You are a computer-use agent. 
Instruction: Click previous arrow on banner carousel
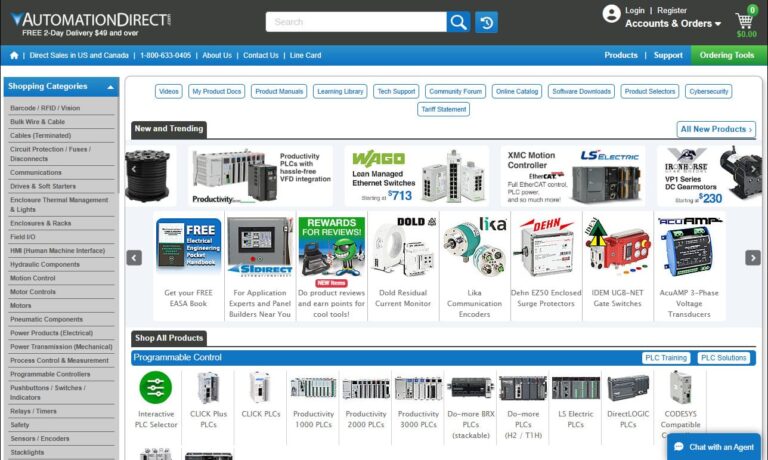click(x=134, y=169)
